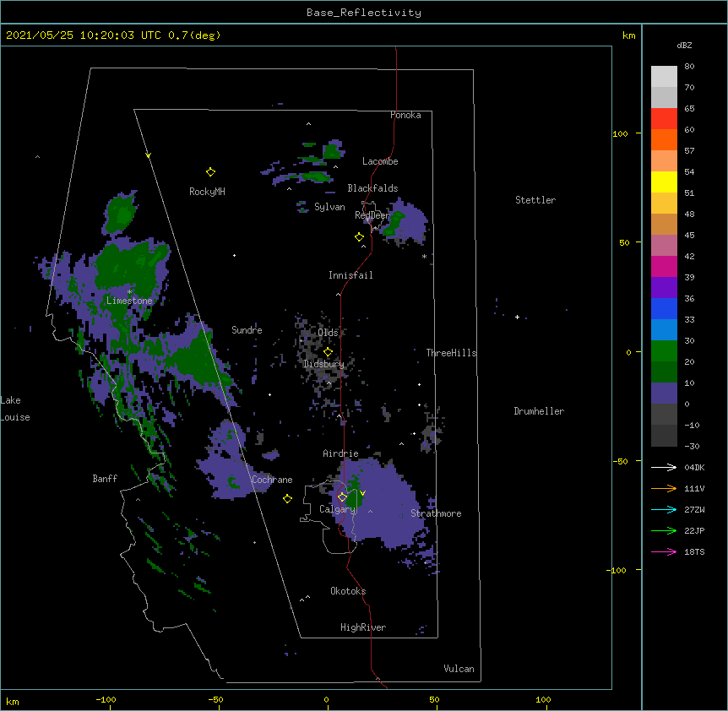Viewport: 728px width, 711px height.
Task: Click the Calgary label
Action: (x=337, y=509)
